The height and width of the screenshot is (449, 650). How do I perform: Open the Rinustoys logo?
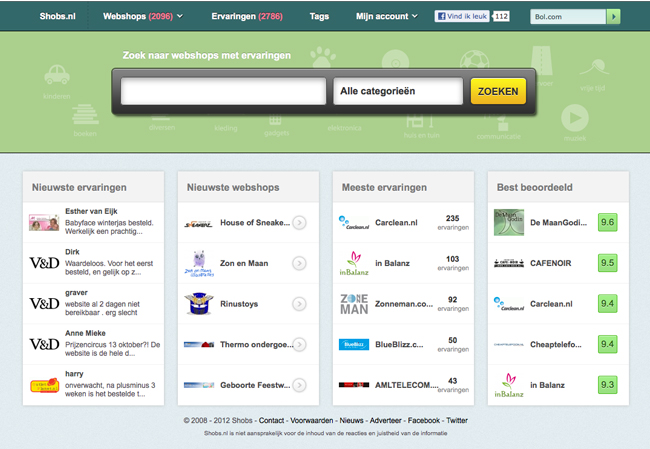199,303
